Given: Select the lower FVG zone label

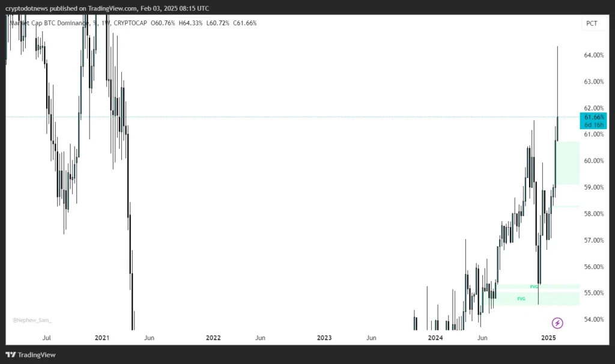Looking at the screenshot, I should point(521,299).
